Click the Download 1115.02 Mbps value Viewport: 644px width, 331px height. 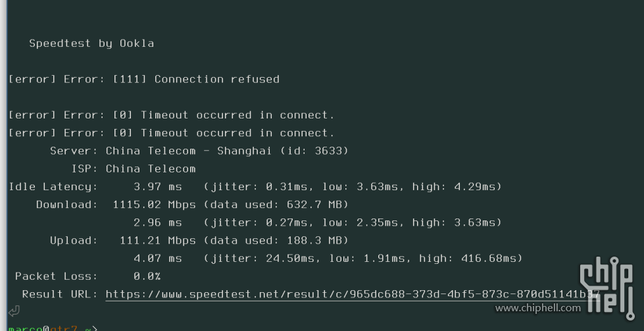155,205
